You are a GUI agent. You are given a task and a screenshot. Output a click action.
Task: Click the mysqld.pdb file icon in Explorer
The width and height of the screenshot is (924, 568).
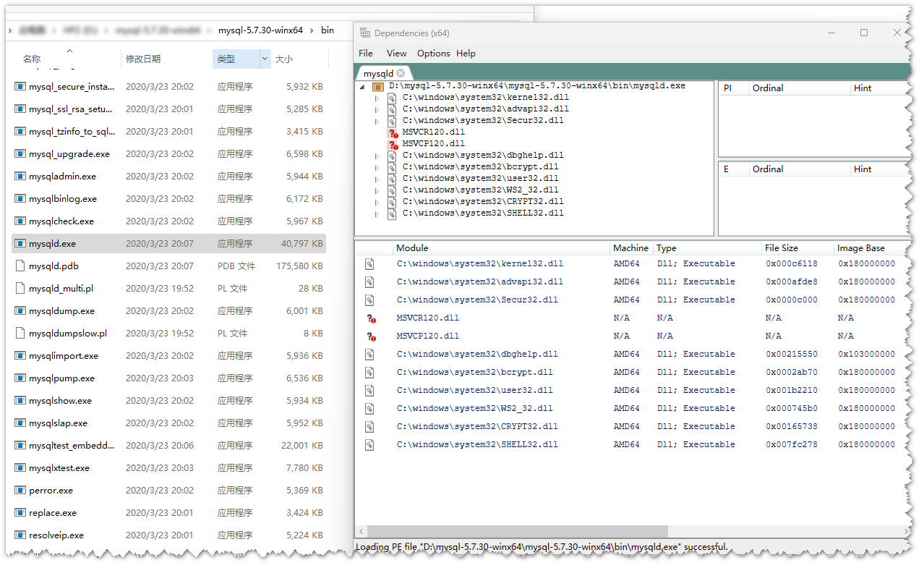20,266
